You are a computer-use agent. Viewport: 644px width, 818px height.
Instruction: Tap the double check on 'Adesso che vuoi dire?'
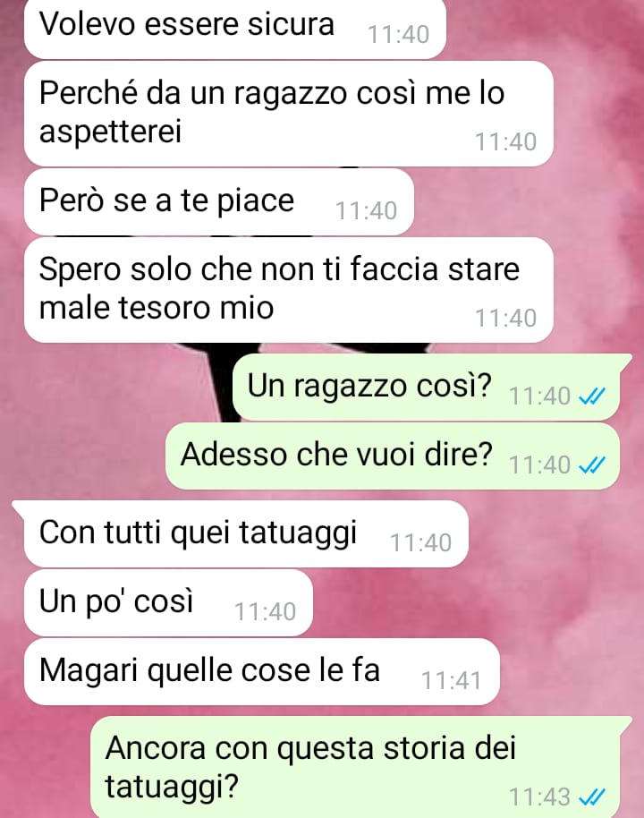coord(592,464)
